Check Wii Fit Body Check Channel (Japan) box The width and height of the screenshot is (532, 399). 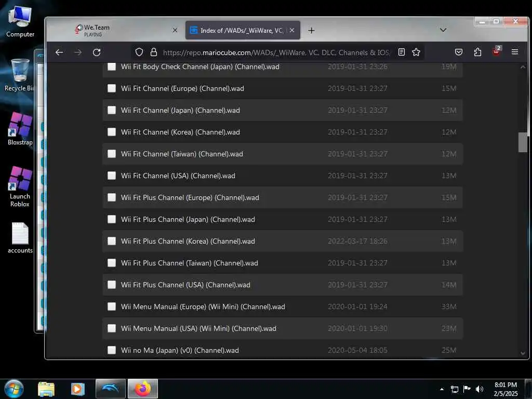point(112,67)
